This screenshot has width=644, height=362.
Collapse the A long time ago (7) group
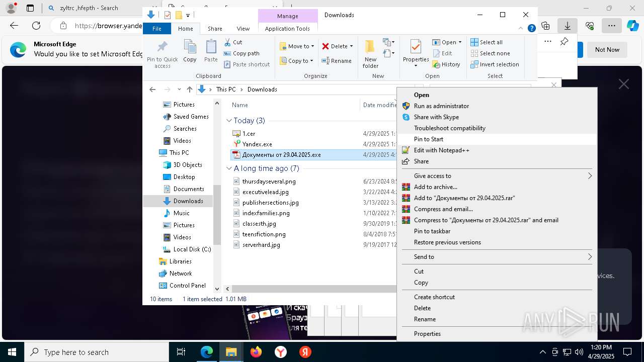[229, 168]
